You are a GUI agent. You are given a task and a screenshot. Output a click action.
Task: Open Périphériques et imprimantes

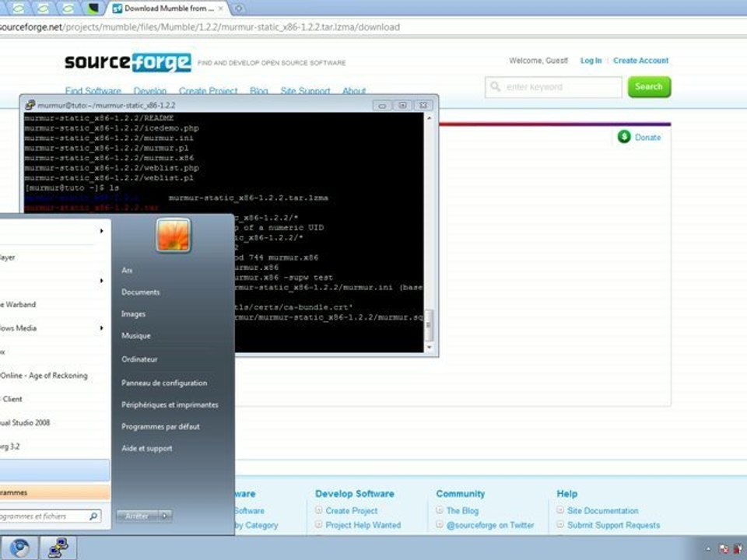[170, 404]
